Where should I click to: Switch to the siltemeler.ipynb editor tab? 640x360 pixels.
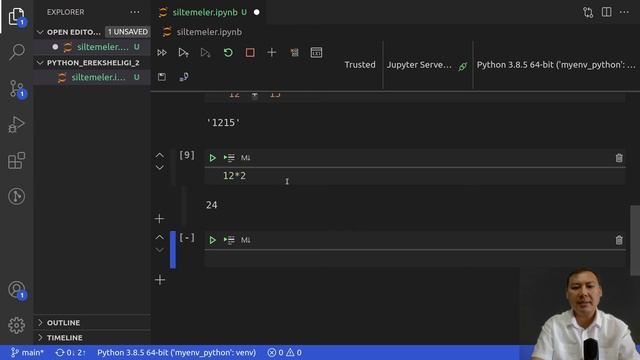[210, 12]
